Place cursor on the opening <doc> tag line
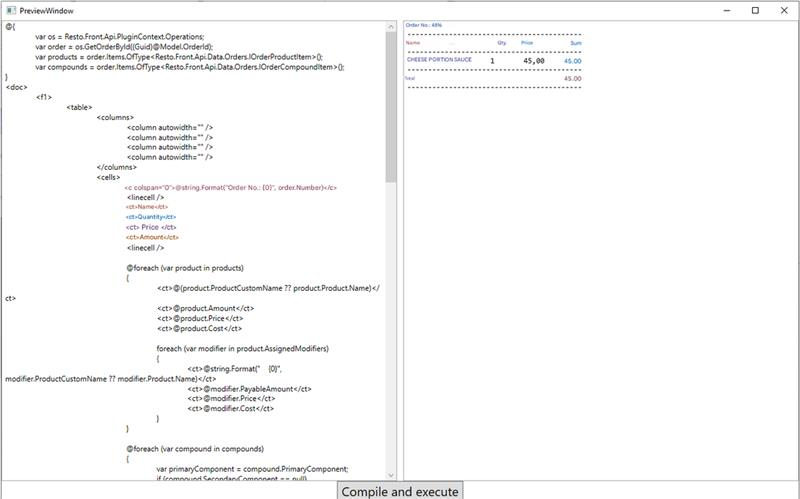 [x=15, y=87]
